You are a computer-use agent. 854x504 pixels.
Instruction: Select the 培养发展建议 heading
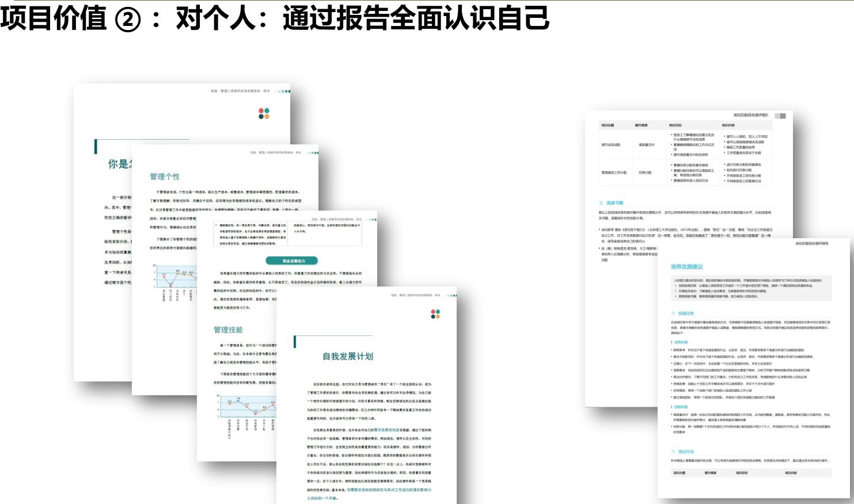(x=686, y=267)
